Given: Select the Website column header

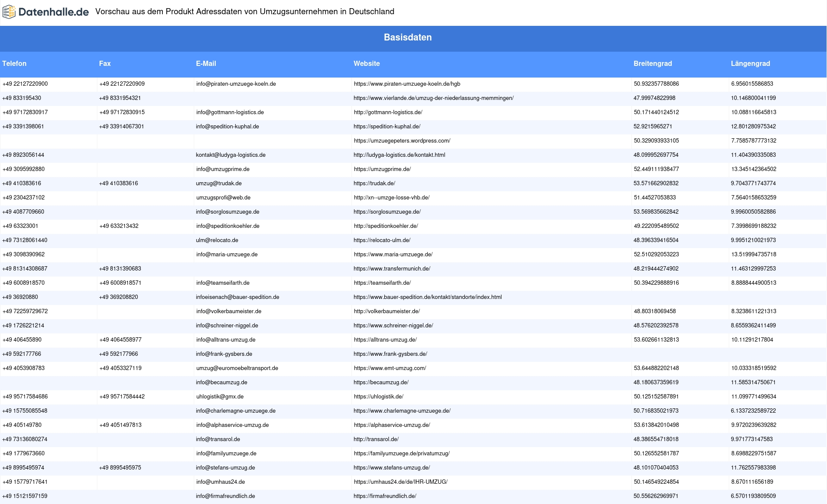Looking at the screenshot, I should [367, 63].
